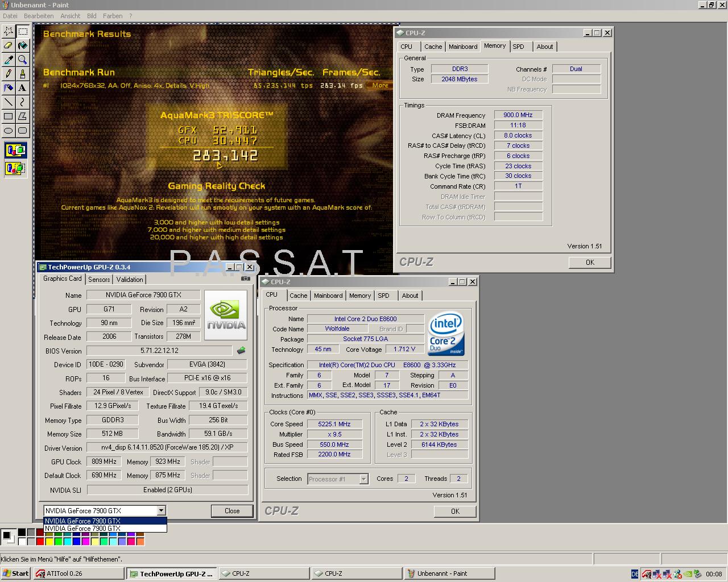Pick the red color swatch in the palette
The image size is (728, 582).
40,542
